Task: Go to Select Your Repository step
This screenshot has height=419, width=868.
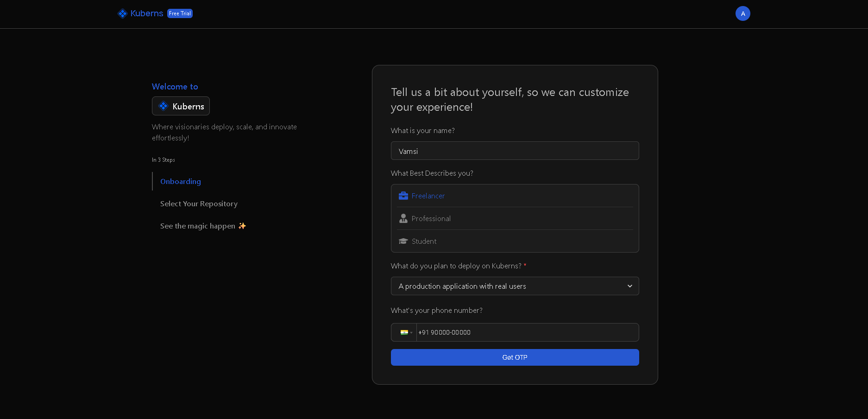Action: (199, 203)
